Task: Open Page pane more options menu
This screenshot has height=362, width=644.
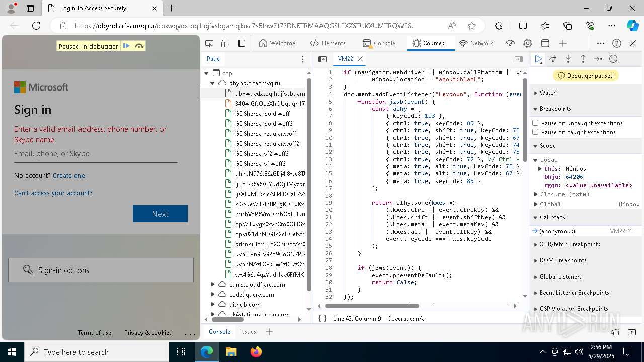Action: click(x=303, y=59)
